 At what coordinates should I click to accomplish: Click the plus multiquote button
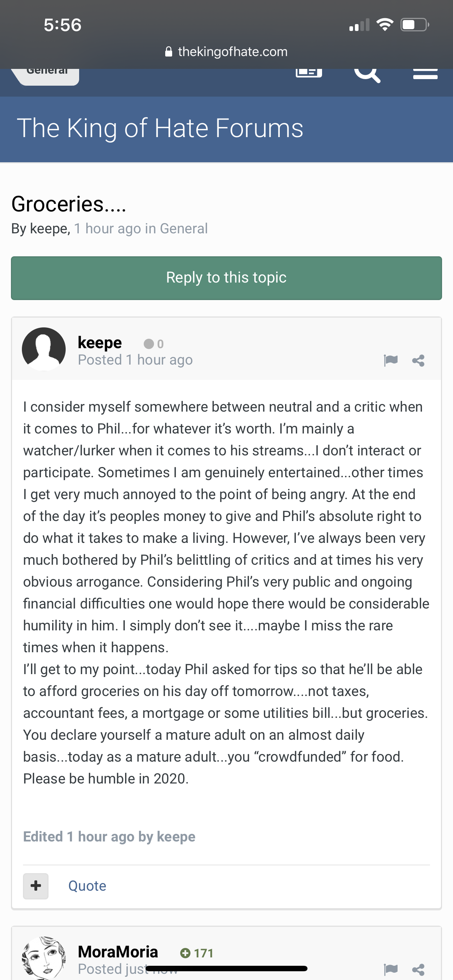[36, 886]
